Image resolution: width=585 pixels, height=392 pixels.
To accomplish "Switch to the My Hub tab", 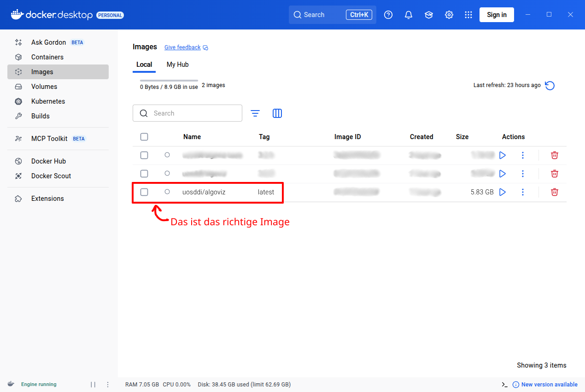I will pos(177,64).
